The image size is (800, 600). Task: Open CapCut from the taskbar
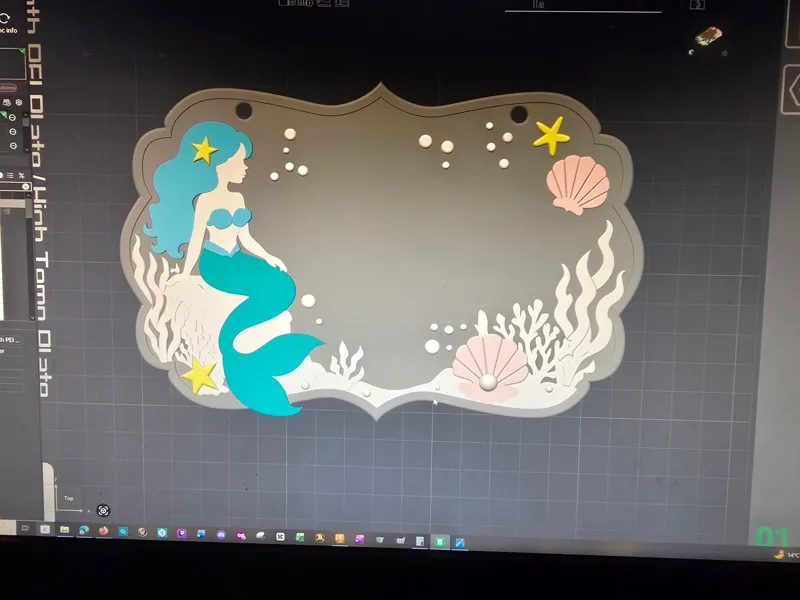(280, 537)
